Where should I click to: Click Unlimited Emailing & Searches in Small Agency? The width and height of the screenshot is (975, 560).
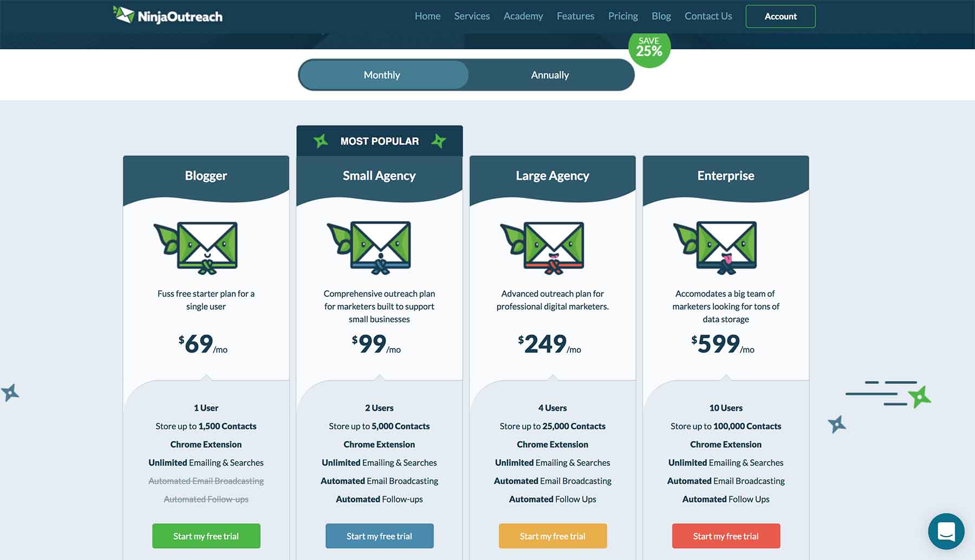(x=379, y=463)
